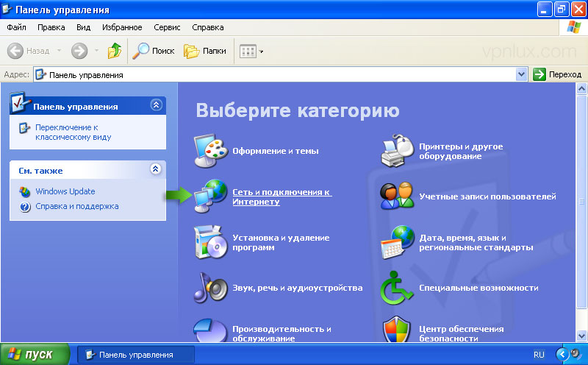Open Оформление и темы category
The height and width of the screenshot is (365, 588).
[x=275, y=151]
